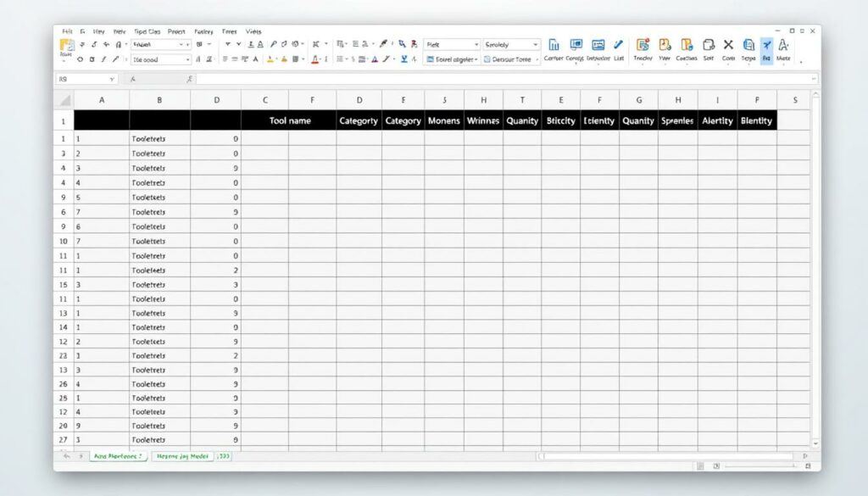Click the fx insert function icon
The width and height of the screenshot is (868, 496).
tap(190, 79)
